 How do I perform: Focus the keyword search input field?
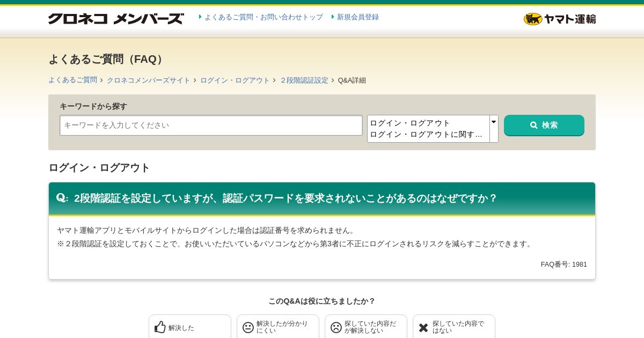211,125
